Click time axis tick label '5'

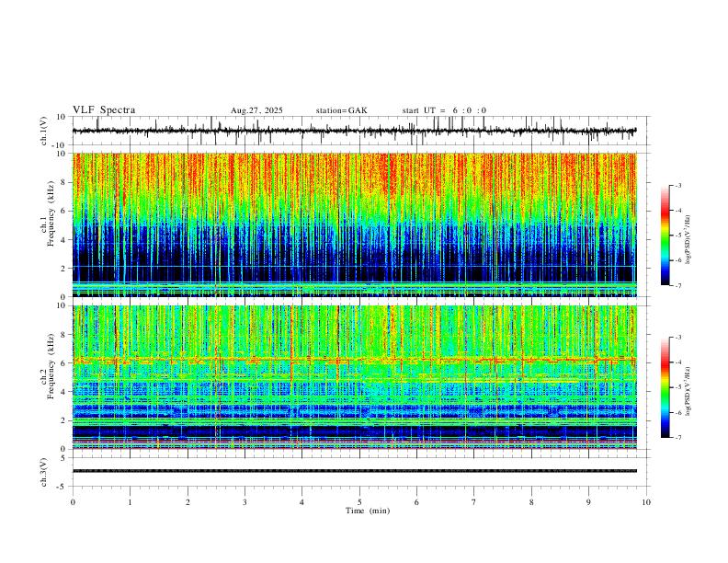pyautogui.click(x=359, y=502)
